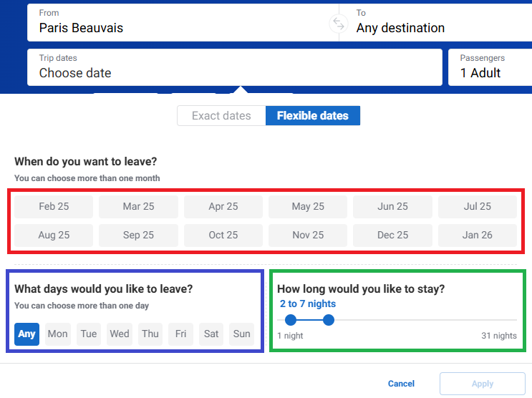The width and height of the screenshot is (532, 398).
Task: Click the Cancel link
Action: click(x=401, y=384)
